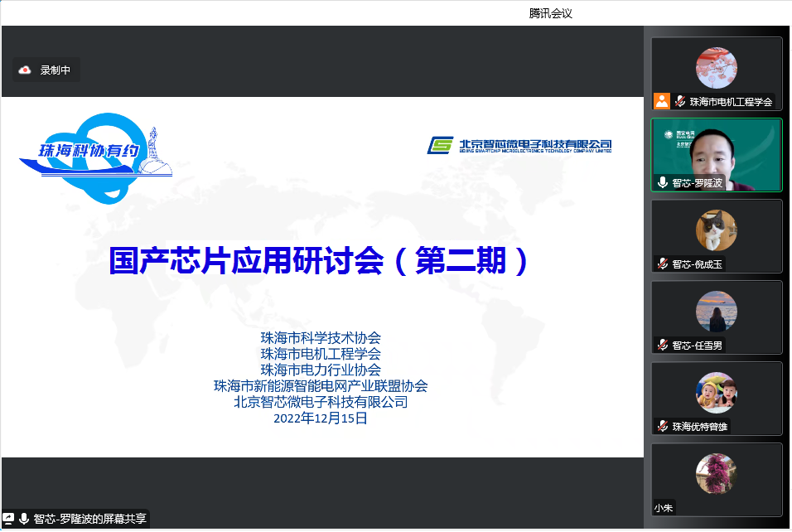This screenshot has width=792, height=532.
Task: Click the participant name 智芯-任雪男
Action: click(697, 346)
